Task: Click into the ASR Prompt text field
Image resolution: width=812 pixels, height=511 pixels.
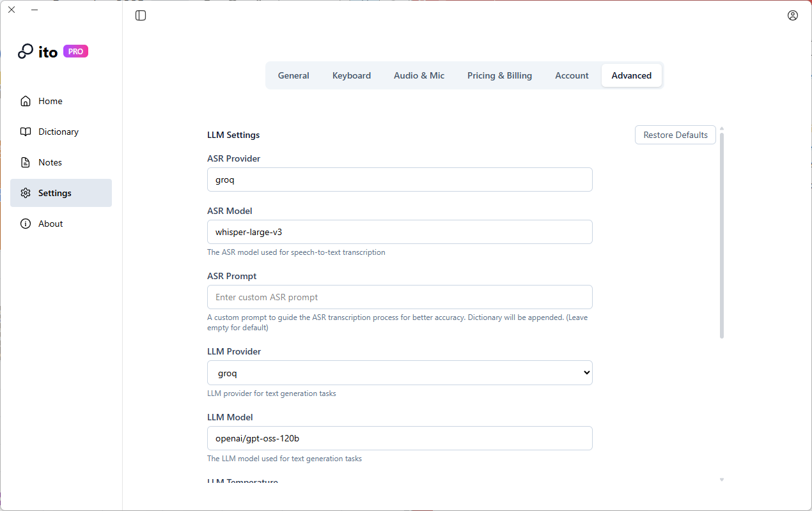Action: point(400,297)
